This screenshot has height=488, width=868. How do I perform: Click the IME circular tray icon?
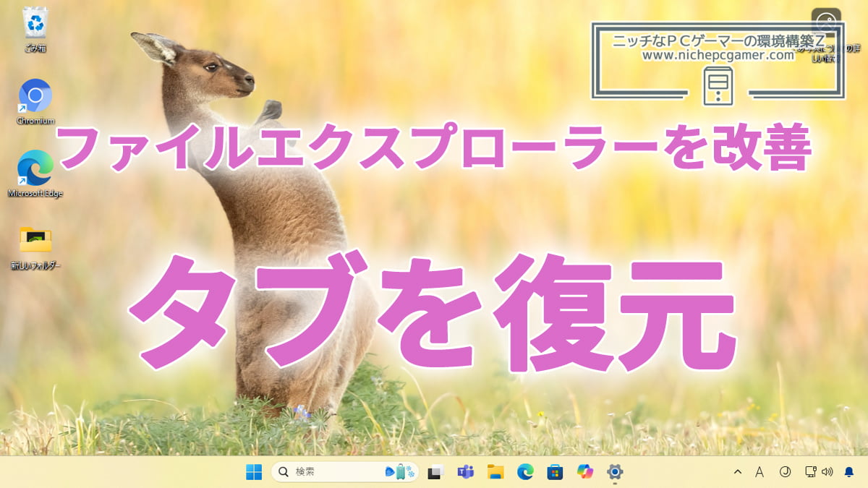785,472
